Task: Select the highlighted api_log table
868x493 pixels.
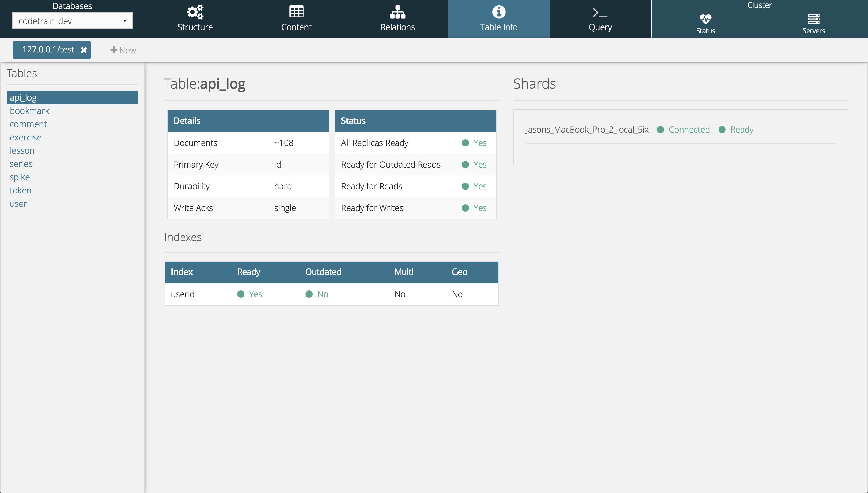Action: [23, 98]
